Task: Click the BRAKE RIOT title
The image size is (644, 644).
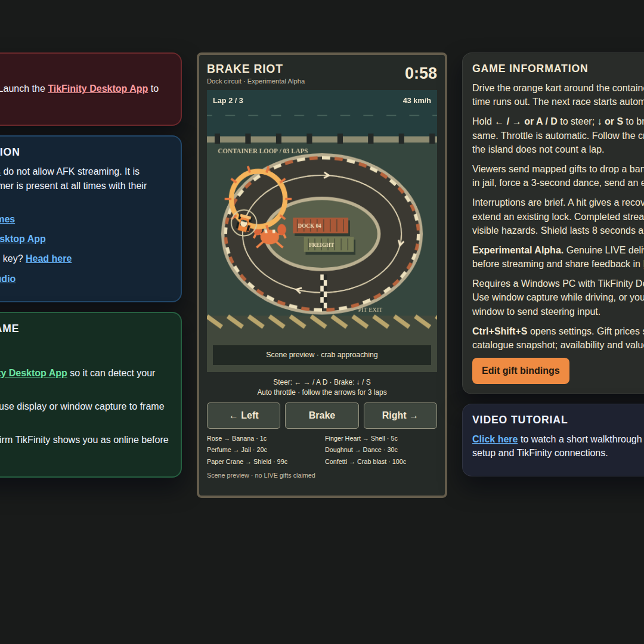Action: pyautogui.click(x=245, y=69)
